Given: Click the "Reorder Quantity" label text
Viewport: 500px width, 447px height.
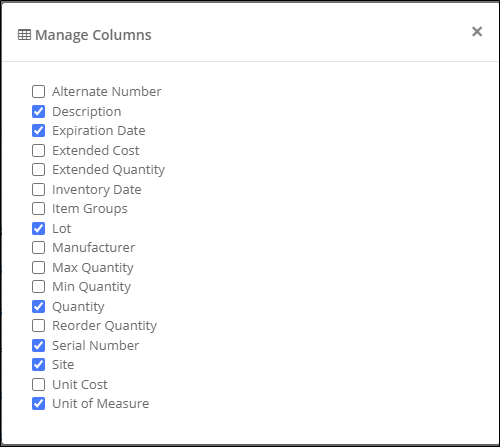Looking at the screenshot, I should tap(104, 326).
